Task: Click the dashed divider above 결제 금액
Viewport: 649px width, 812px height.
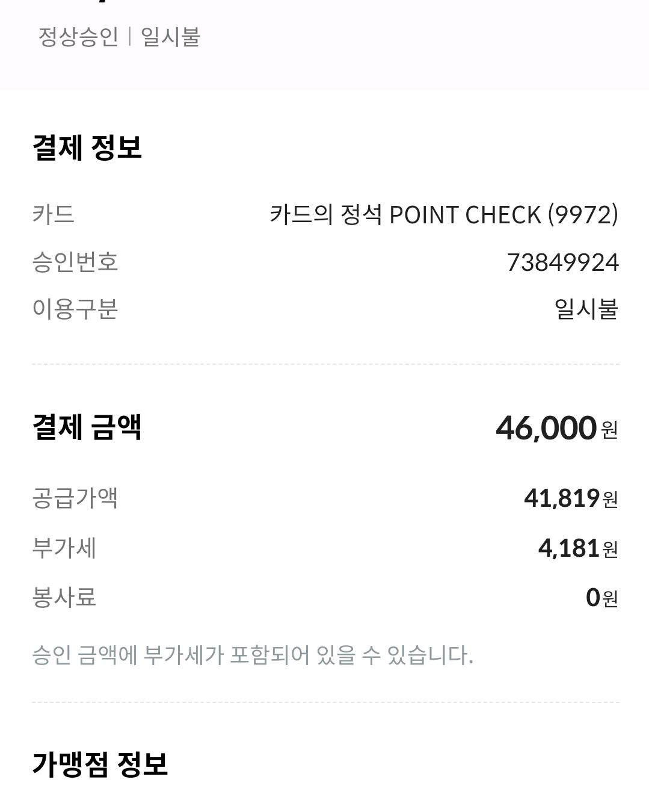Action: [325, 364]
